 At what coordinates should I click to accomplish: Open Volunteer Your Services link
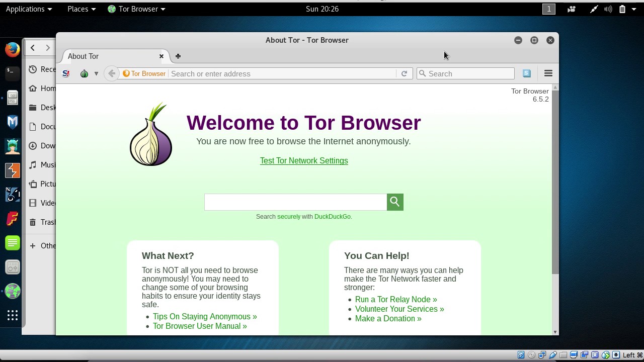399,309
